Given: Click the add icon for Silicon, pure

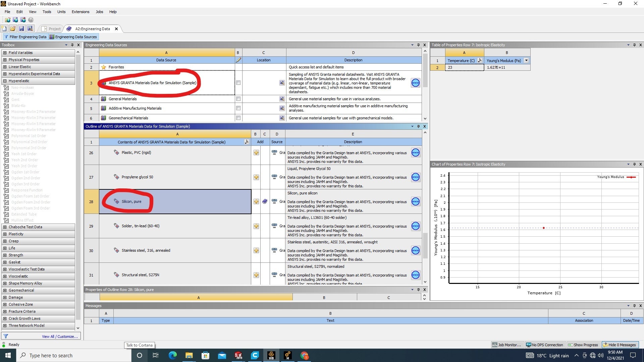Looking at the screenshot, I should 256,201.
